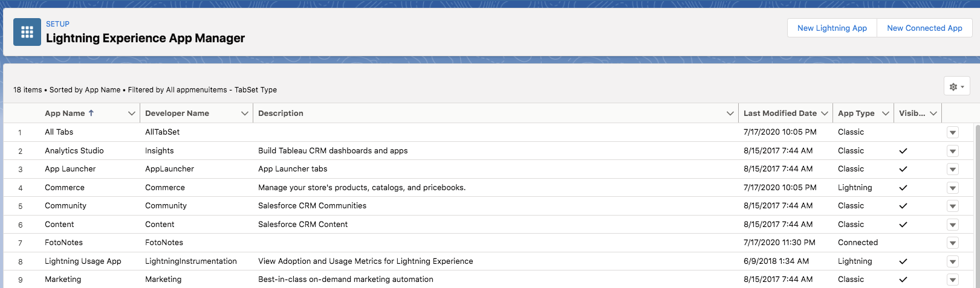Click the SETUP breadcrumb label

[57, 24]
